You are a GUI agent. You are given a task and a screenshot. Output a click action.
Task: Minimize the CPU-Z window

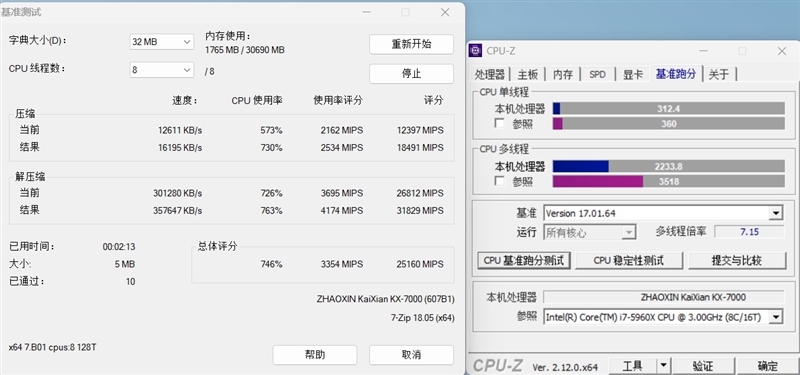coord(704,51)
